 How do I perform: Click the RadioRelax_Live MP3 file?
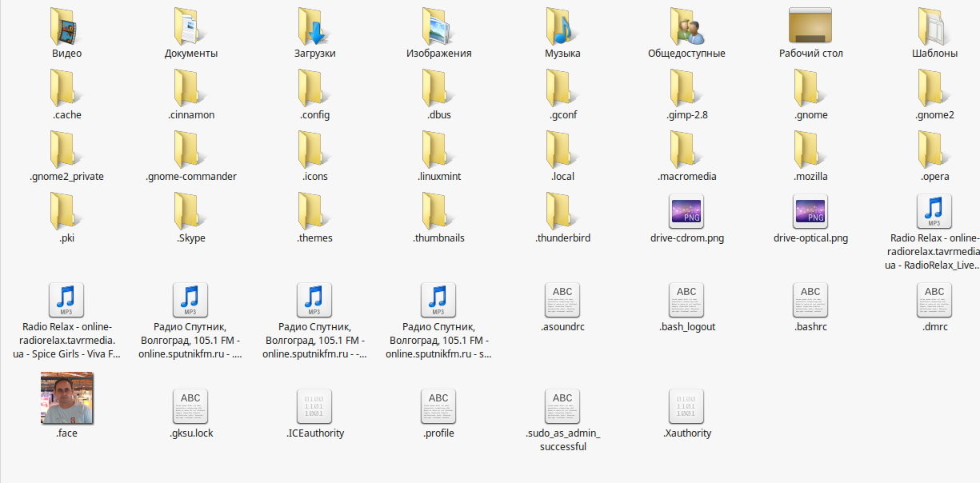pos(934,212)
